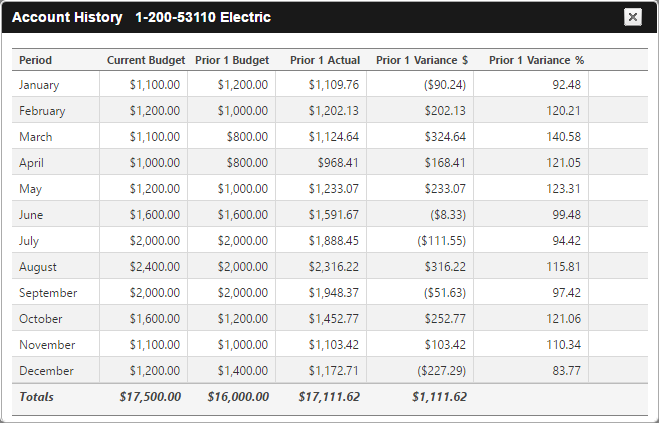Select the January row label
659x423 pixels.
point(39,85)
